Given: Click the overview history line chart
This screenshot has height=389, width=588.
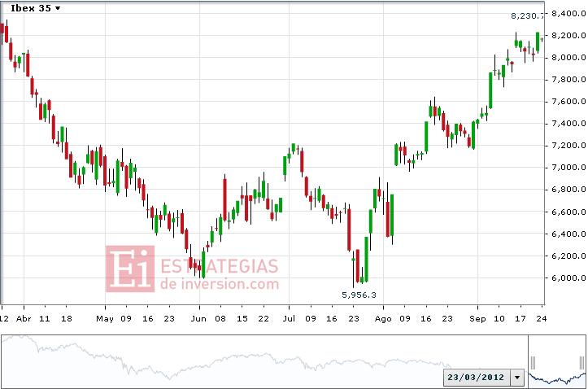Looking at the screenshot, I should (x=264, y=361).
